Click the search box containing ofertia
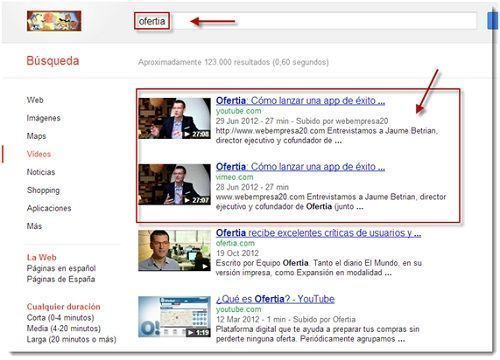 (306, 21)
